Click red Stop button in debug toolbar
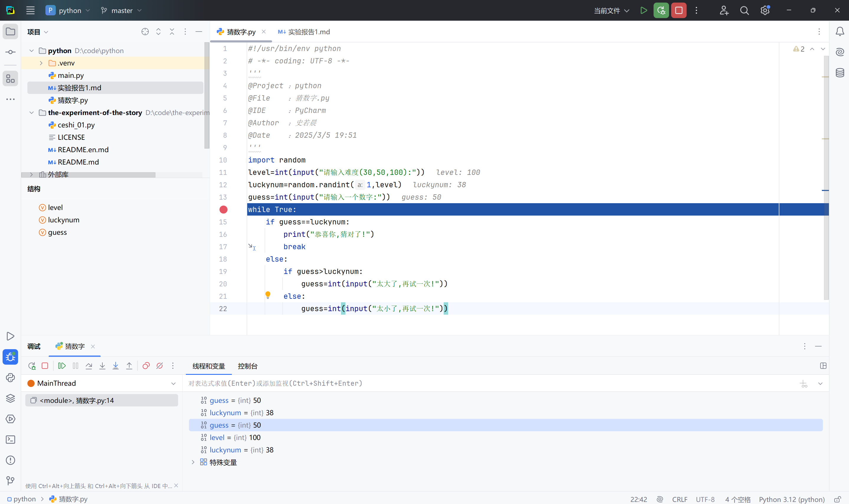This screenshot has width=849, height=504. point(45,366)
